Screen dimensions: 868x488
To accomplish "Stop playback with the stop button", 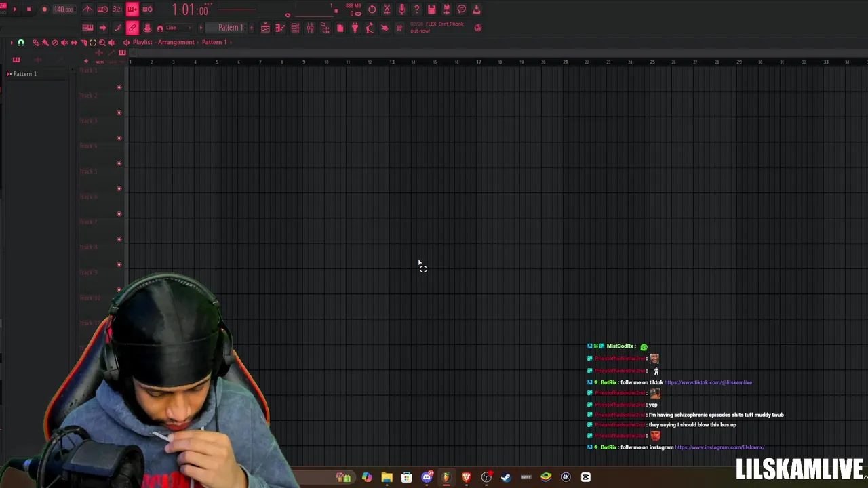I will tap(28, 9).
